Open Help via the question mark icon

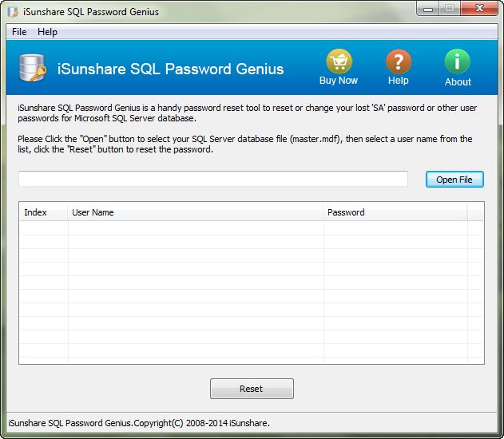(x=398, y=61)
